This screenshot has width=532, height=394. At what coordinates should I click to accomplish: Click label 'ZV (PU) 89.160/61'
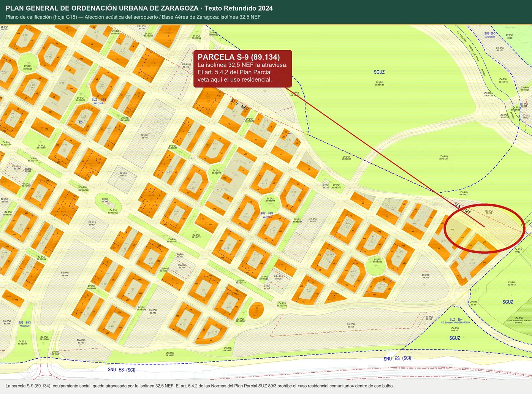(80, 99)
